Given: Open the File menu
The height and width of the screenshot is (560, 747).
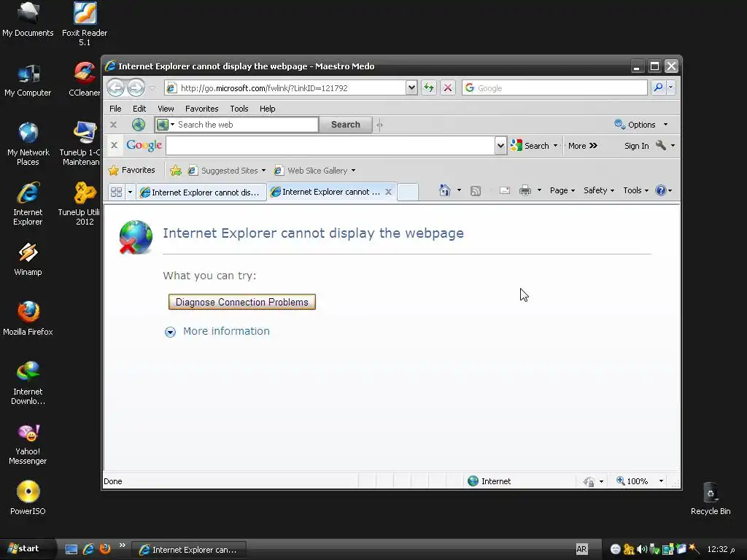Looking at the screenshot, I should 115,109.
